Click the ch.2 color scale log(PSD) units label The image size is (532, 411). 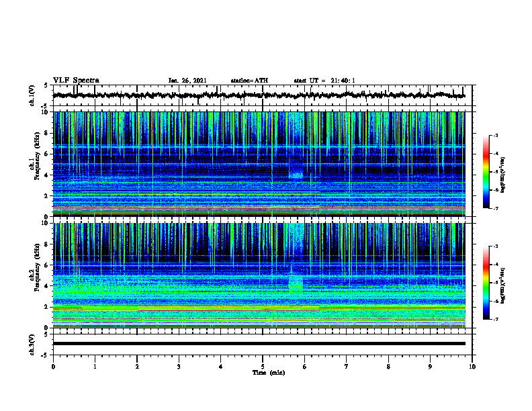[503, 285]
